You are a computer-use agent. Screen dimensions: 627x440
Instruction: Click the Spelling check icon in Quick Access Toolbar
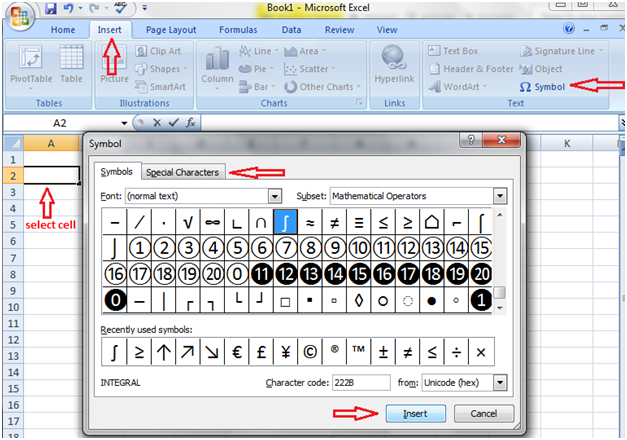(121, 7)
